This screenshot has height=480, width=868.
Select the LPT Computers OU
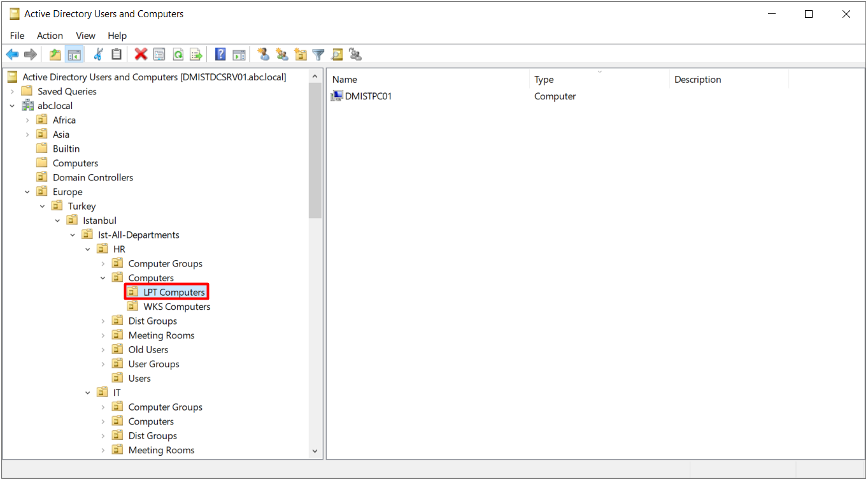tap(174, 292)
